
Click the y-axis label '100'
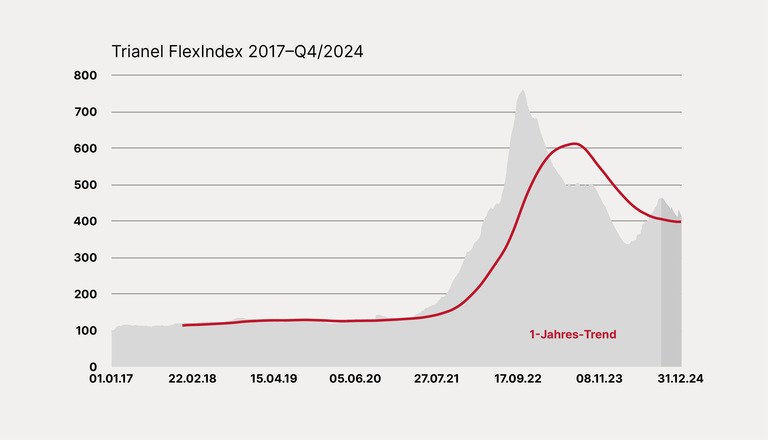click(86, 330)
